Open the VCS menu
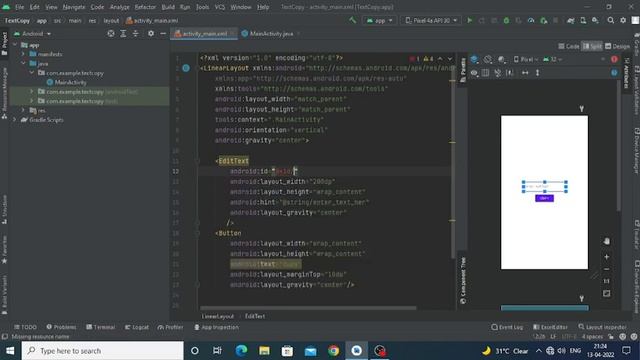Screen dimensions: 640x360 coord(220,7)
